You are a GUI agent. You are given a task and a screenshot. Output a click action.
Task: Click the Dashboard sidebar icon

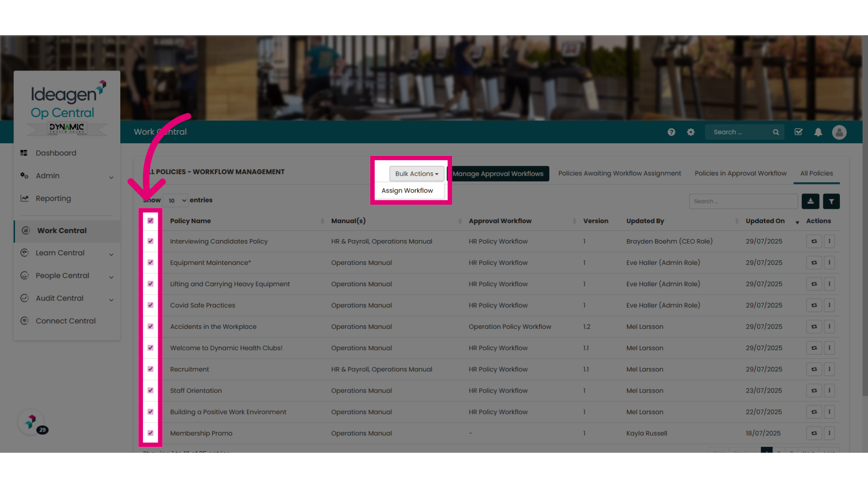click(x=24, y=153)
